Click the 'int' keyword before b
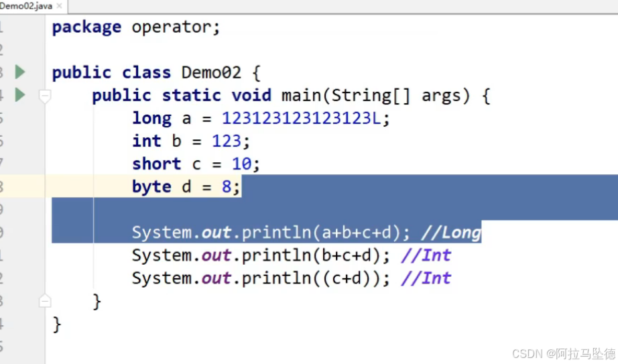This screenshot has height=364, width=618. 147,141
